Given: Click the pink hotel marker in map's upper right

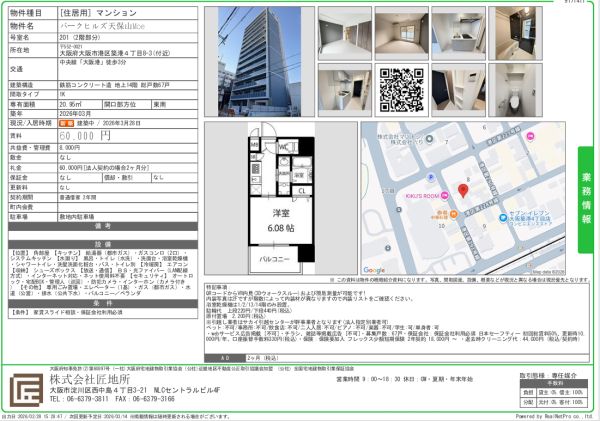Looking at the screenshot, I should pyautogui.click(x=530, y=136).
